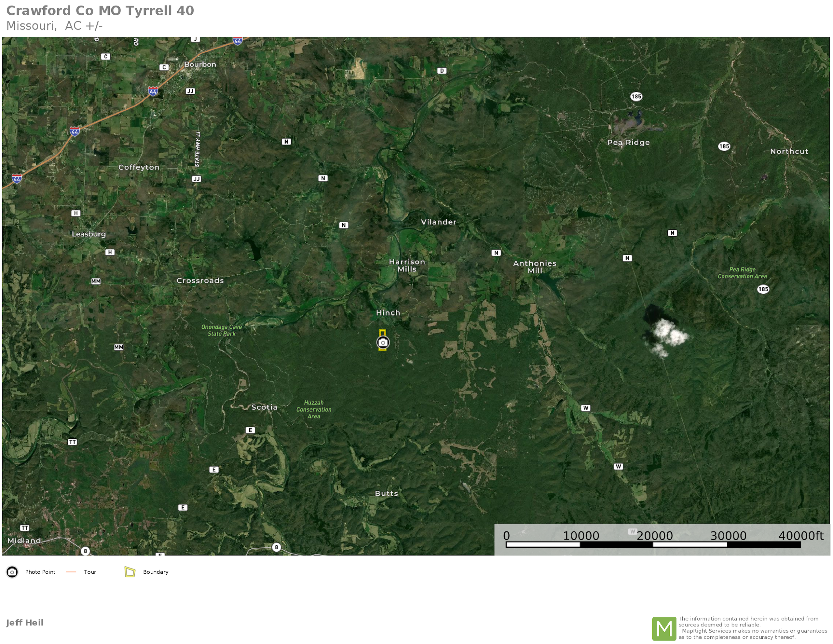Click the Pea Ridge Conservation Area label
Image resolution: width=833 pixels, height=644 pixels.
coord(742,273)
